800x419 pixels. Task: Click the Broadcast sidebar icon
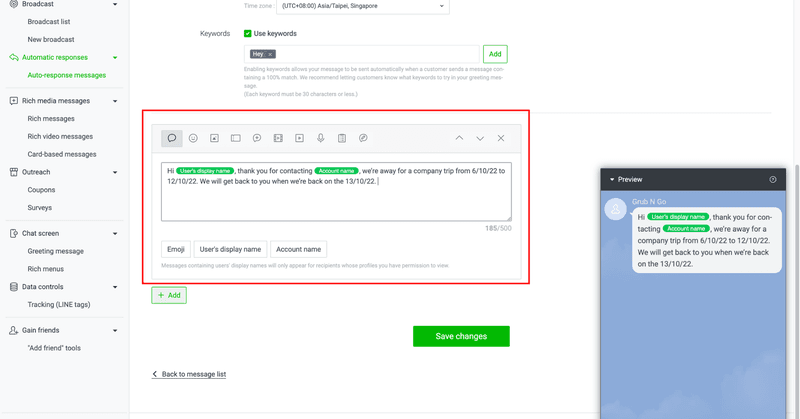tap(14, 4)
